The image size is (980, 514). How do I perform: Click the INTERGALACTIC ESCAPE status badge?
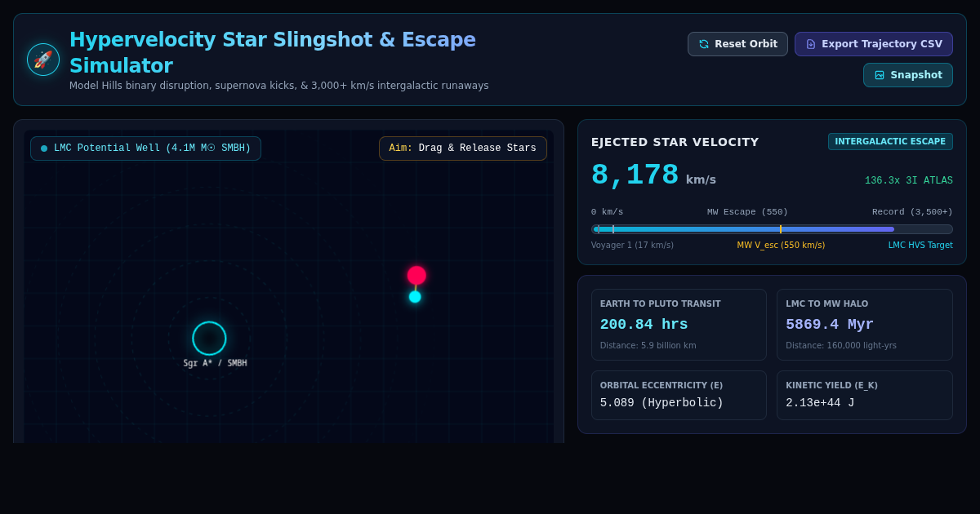(890, 142)
